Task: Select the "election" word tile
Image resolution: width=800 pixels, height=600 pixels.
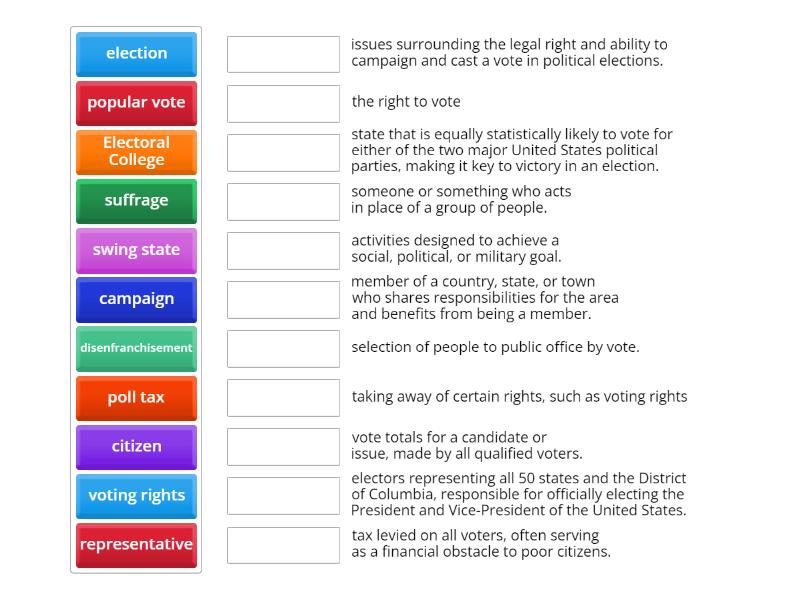Action: [x=136, y=54]
